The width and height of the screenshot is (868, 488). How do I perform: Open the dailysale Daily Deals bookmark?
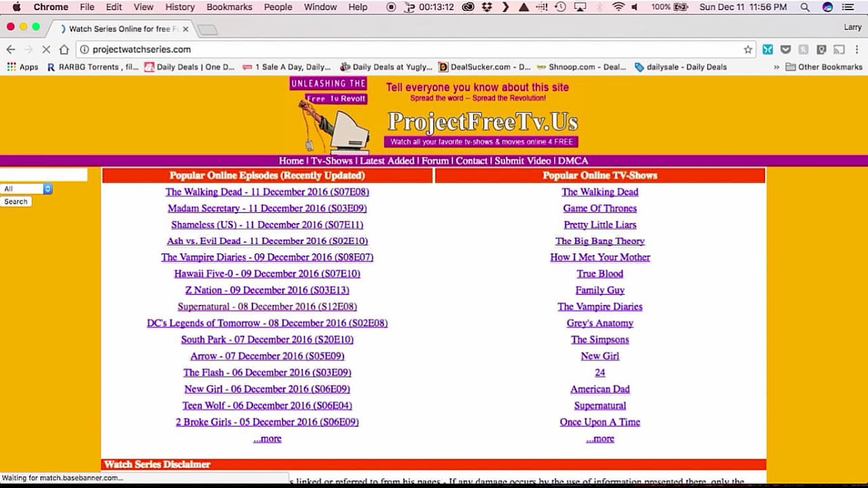(681, 67)
